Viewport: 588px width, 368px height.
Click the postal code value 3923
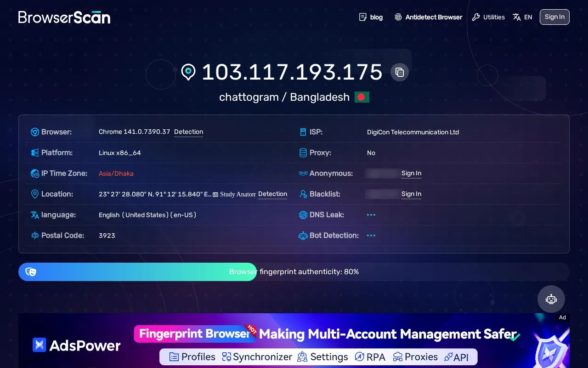click(107, 236)
